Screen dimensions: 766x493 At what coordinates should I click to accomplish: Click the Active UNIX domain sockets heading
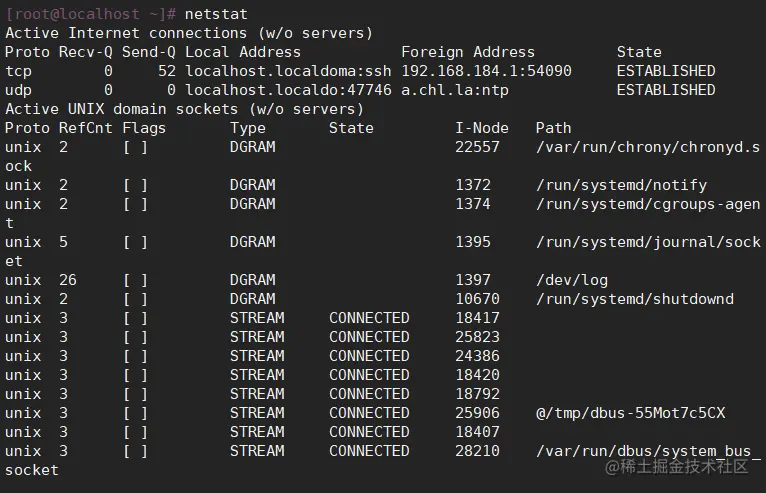click(x=184, y=109)
